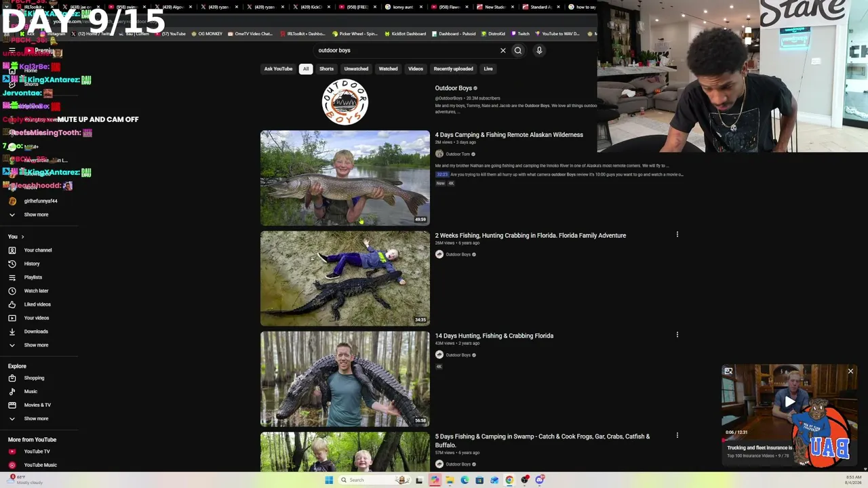Open File Explorer from the taskbar
Screen dimensions: 868x488
click(450, 480)
